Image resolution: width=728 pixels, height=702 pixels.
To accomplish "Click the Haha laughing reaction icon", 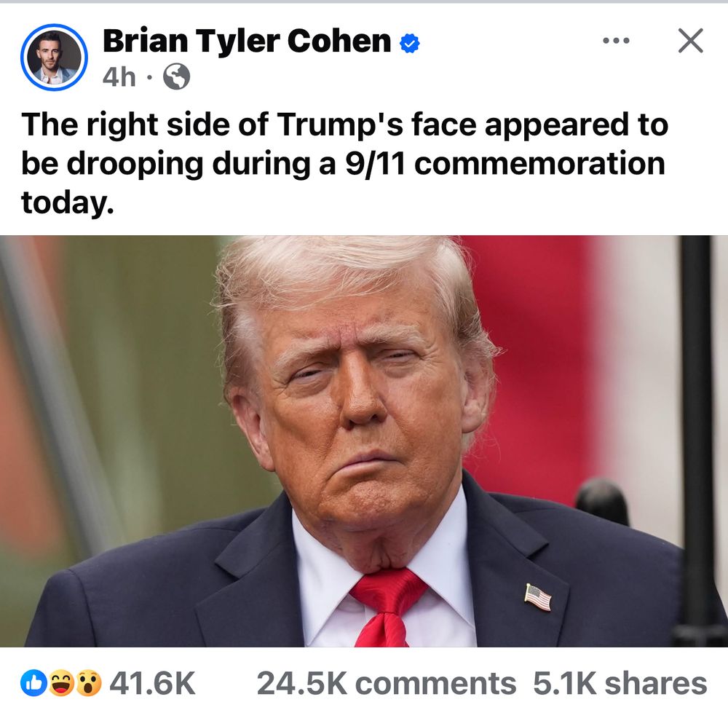I will point(62,682).
